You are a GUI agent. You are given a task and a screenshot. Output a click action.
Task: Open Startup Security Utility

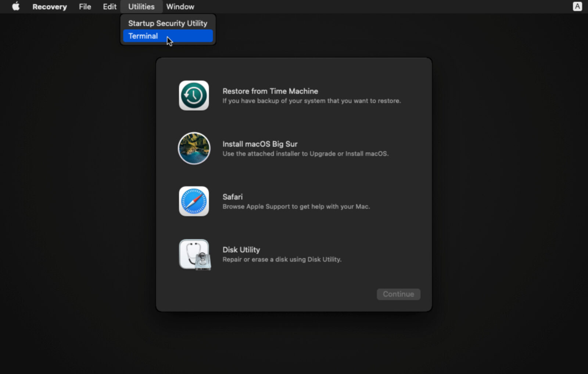tap(167, 23)
